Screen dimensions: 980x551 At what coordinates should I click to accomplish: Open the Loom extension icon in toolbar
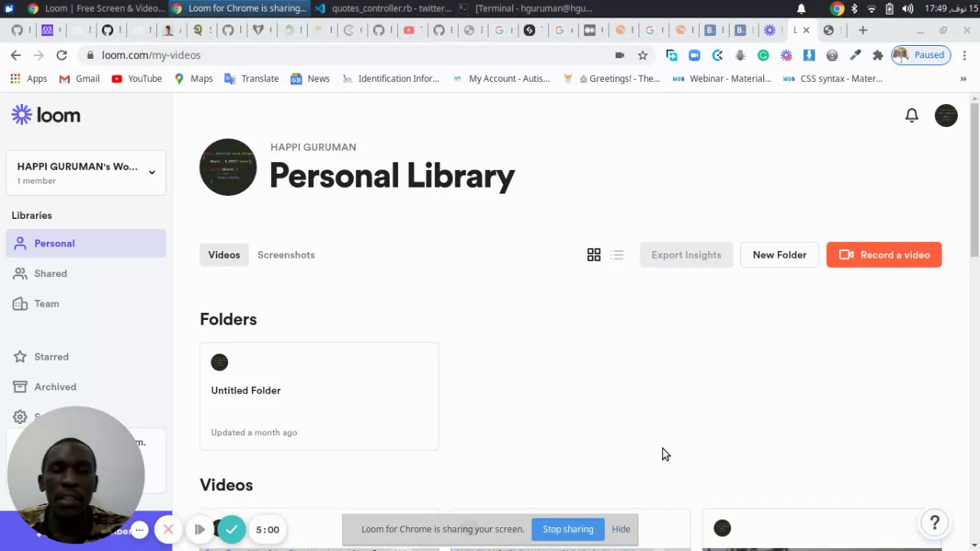[786, 55]
